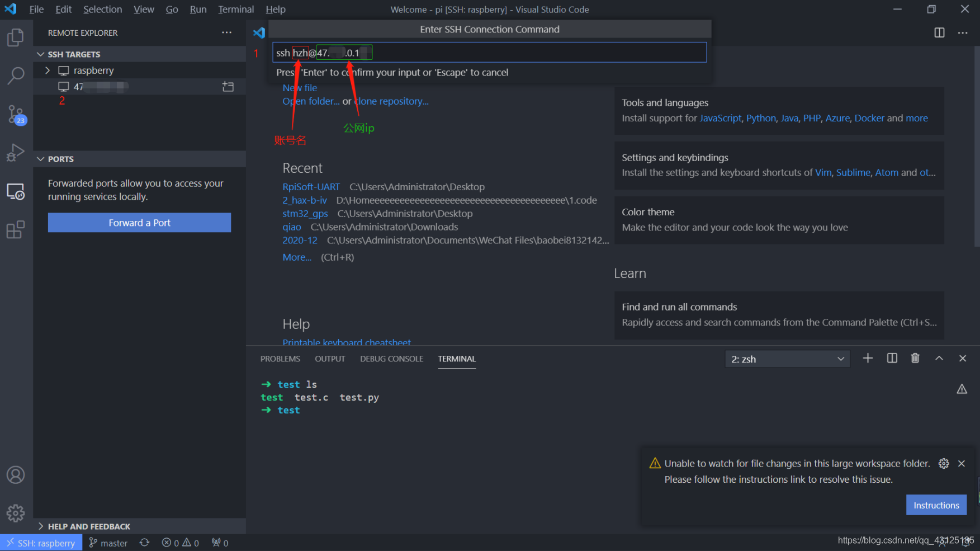Open the 2: zsh terminal selector dropdown
This screenshot has width=980, height=551.
787,359
